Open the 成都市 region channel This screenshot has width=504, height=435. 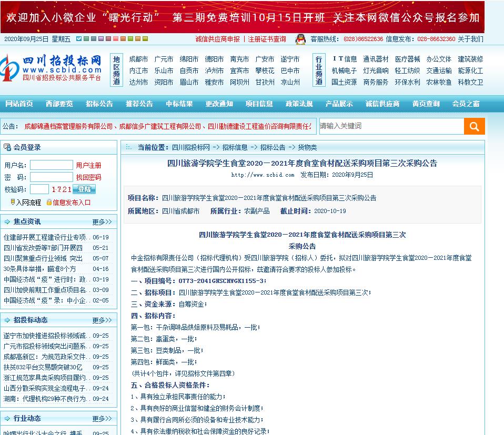click(138, 59)
